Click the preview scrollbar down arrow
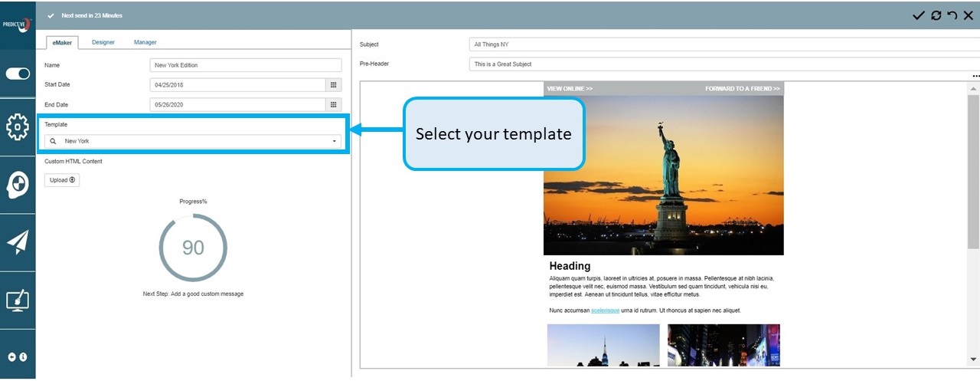Image resolution: width=980 pixels, height=381 pixels. point(973,359)
